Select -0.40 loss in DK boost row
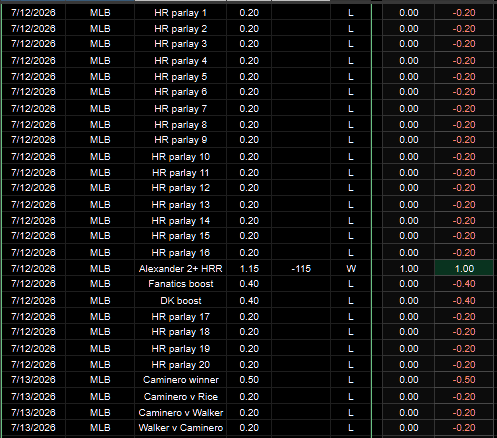The height and width of the screenshot is (438, 497). point(464,301)
